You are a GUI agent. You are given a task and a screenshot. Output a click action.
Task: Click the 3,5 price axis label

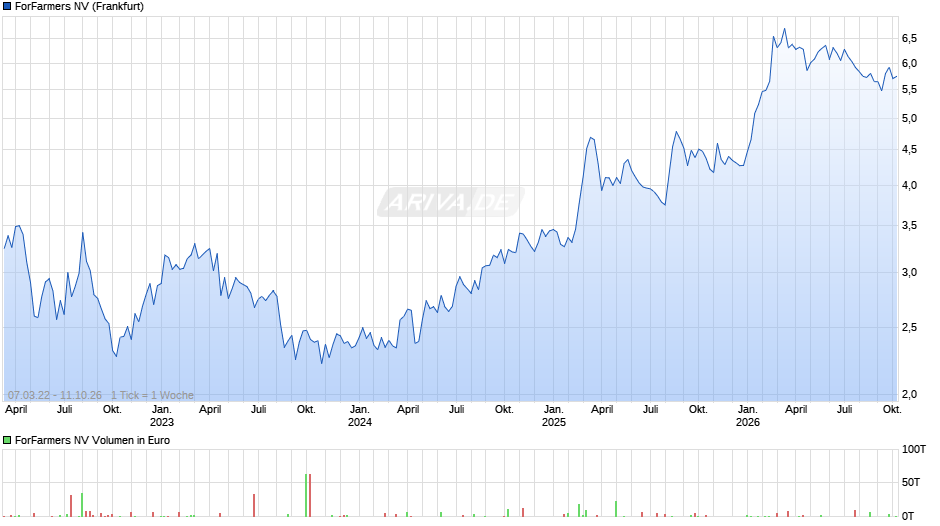click(909, 226)
